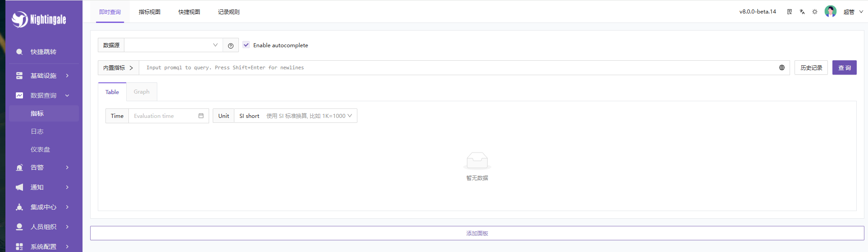Viewport: 868px width, 252px height.
Task: Click the Nightingale logo
Action: click(39, 19)
